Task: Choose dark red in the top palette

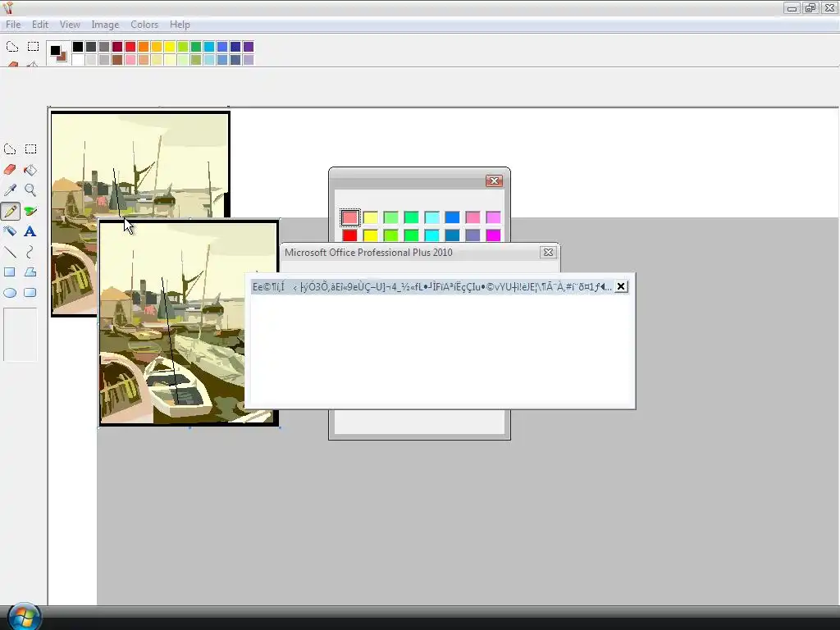Action: coord(117,47)
